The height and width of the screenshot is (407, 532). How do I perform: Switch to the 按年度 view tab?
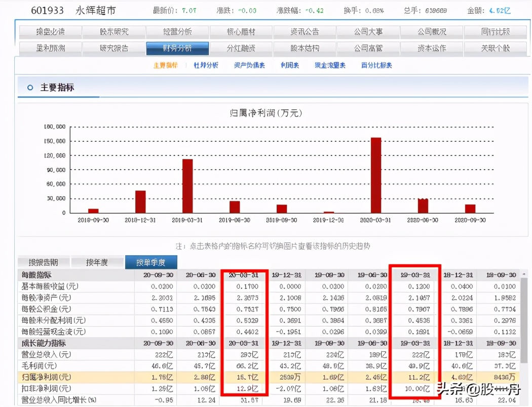(x=97, y=263)
